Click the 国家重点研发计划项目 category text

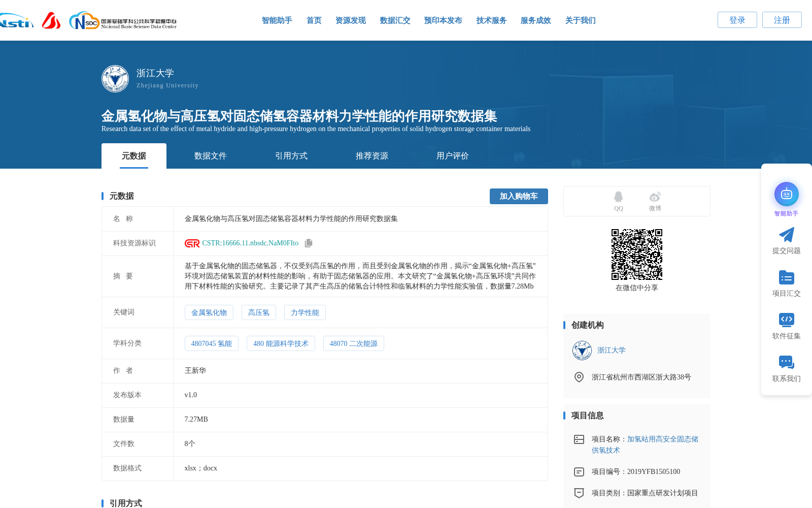(x=663, y=493)
